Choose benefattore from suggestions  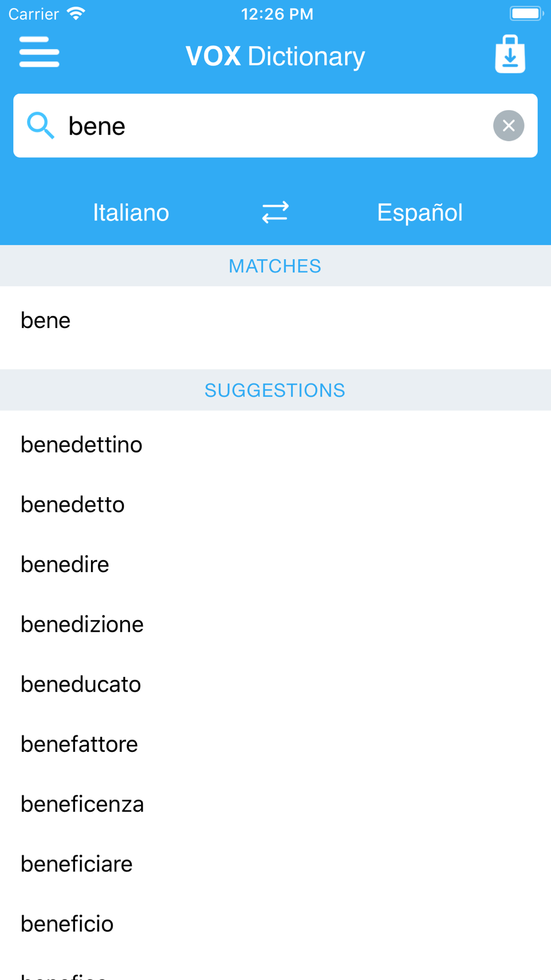(x=275, y=744)
